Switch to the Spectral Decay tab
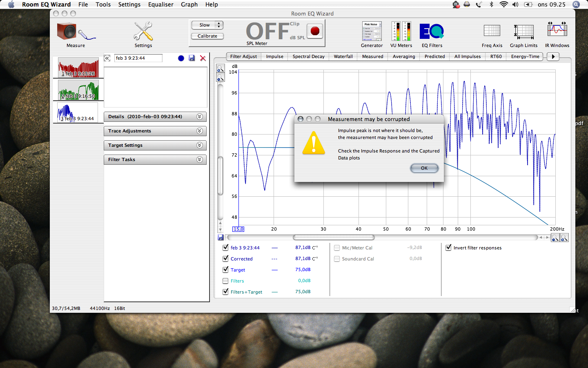The image size is (588, 368). [x=309, y=56]
